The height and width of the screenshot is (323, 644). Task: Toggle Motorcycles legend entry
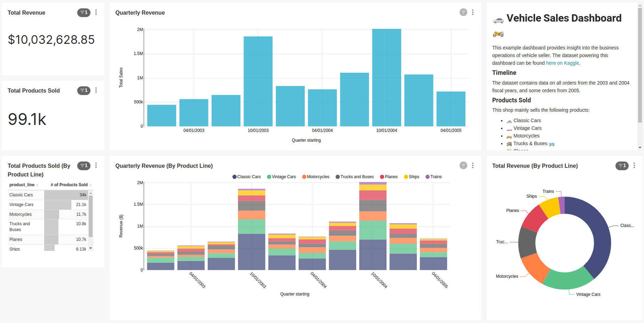click(x=316, y=177)
